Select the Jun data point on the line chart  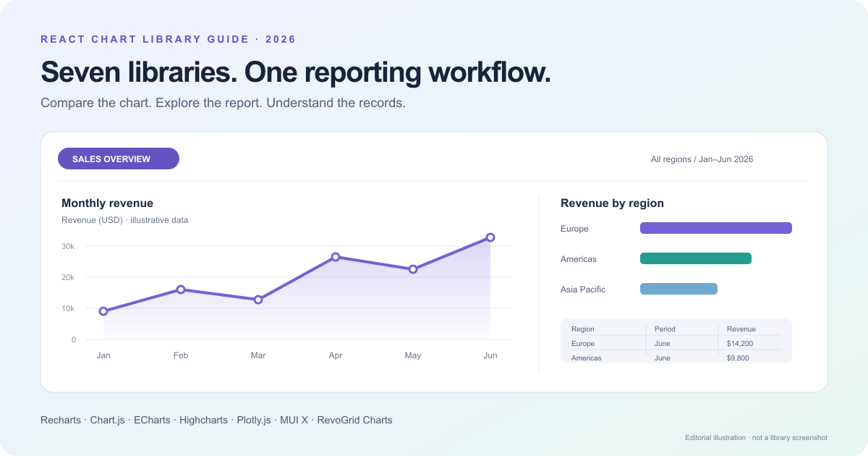(490, 237)
